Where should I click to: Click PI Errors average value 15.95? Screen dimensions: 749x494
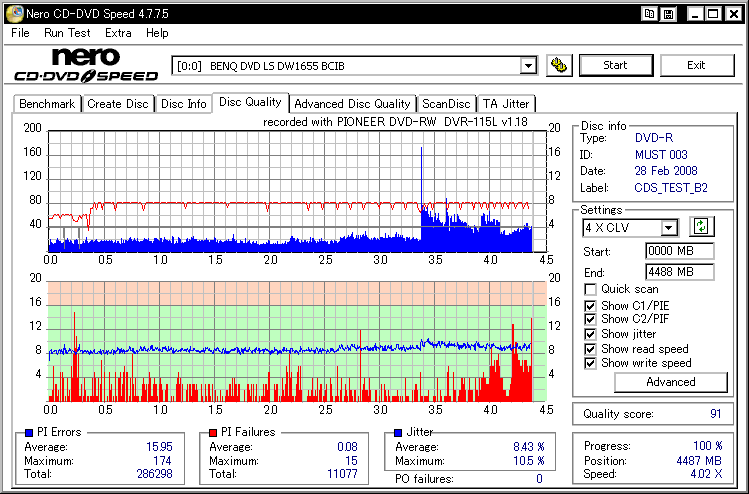(x=159, y=447)
